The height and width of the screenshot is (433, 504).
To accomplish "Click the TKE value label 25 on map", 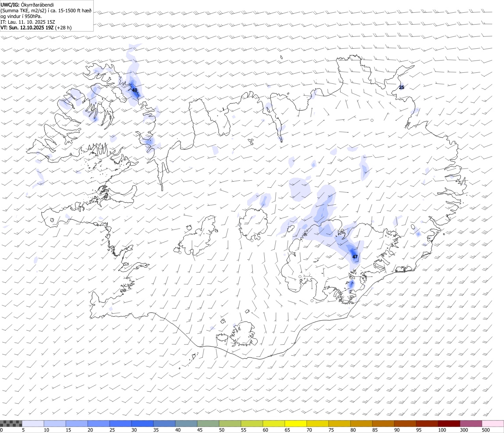I will coord(401,87).
